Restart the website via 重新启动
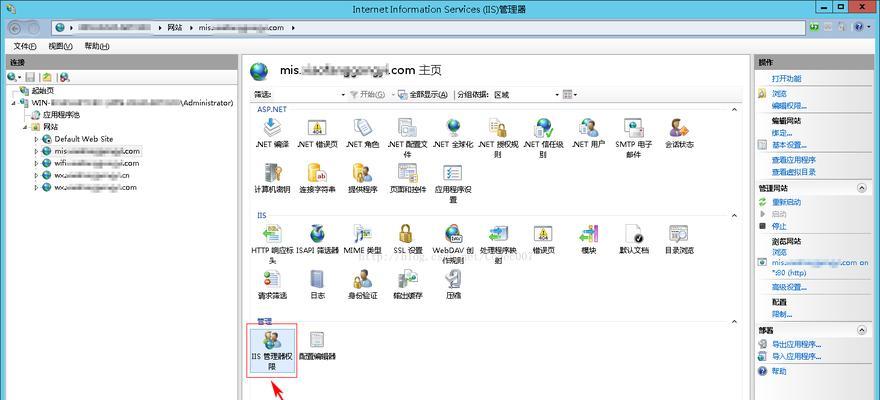Screen dimensions: 880x400 pyautogui.click(x=786, y=202)
